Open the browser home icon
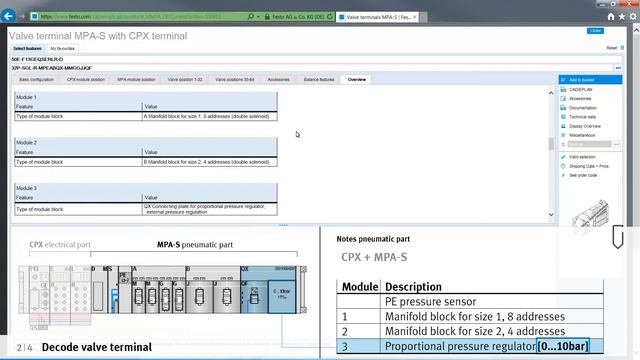 click(x=611, y=17)
